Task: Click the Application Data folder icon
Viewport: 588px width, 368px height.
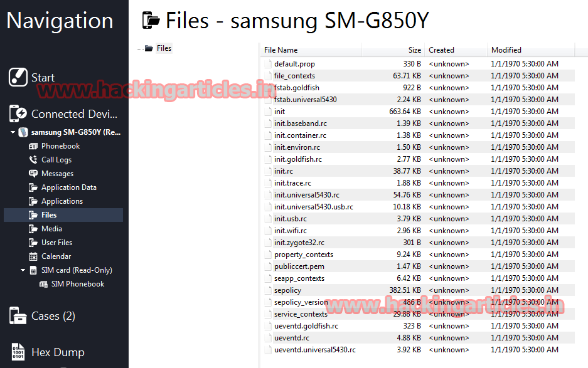Action: click(x=33, y=187)
